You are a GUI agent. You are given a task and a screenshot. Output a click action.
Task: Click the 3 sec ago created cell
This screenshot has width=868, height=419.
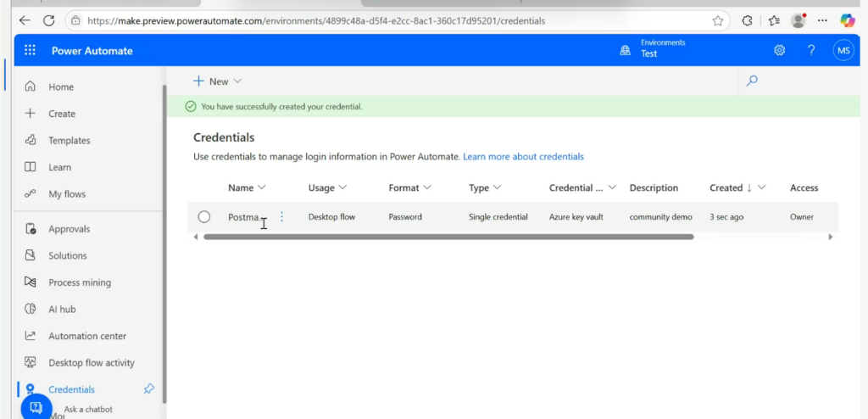pyautogui.click(x=726, y=217)
